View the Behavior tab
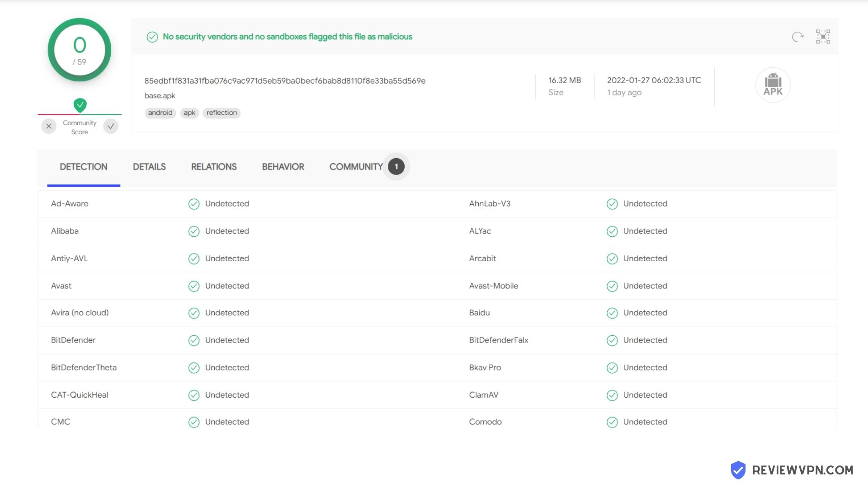The height and width of the screenshot is (488, 868). tap(283, 167)
